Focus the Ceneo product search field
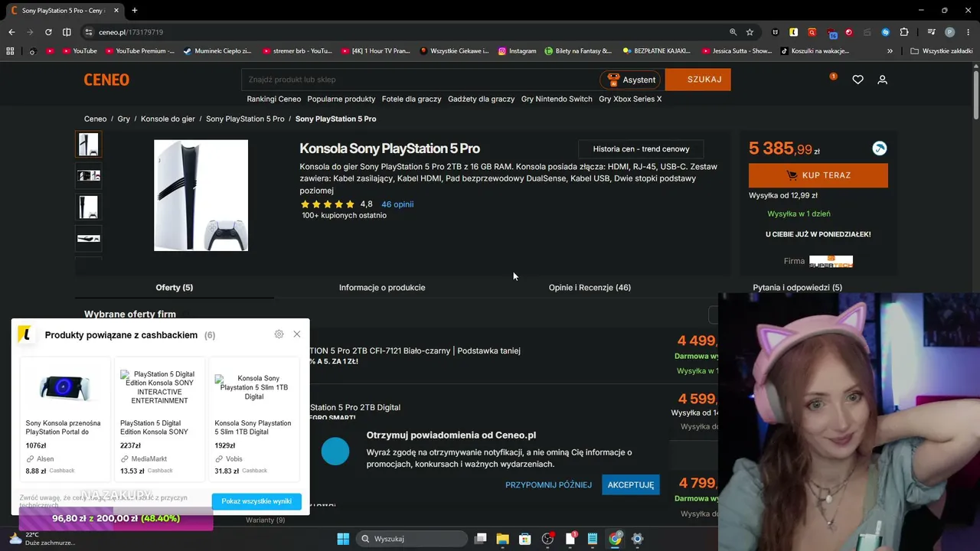The image size is (980, 551). click(420, 80)
